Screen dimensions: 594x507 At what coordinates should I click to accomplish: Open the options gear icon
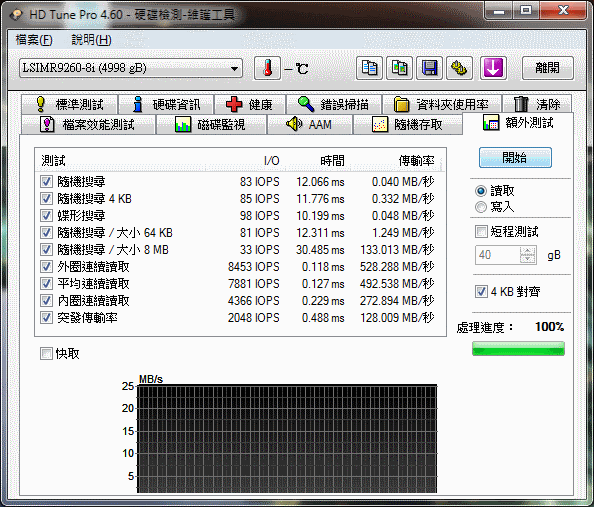point(459,68)
